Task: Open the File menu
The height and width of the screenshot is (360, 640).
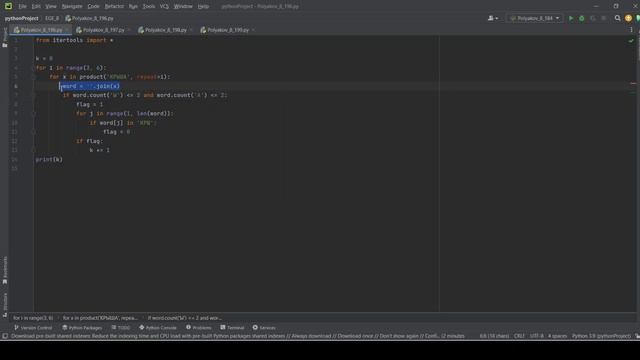Action: point(22,7)
